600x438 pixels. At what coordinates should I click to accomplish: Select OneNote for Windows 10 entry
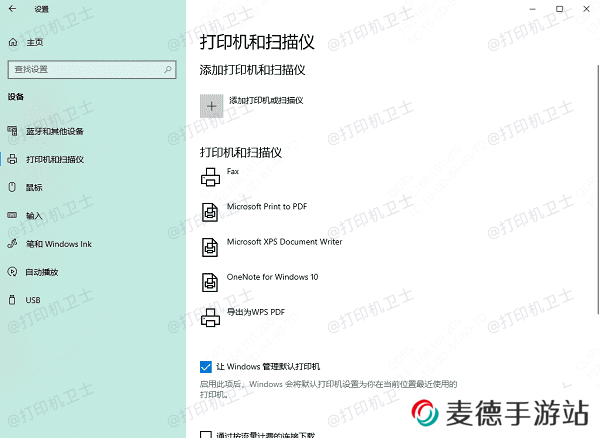(272, 277)
